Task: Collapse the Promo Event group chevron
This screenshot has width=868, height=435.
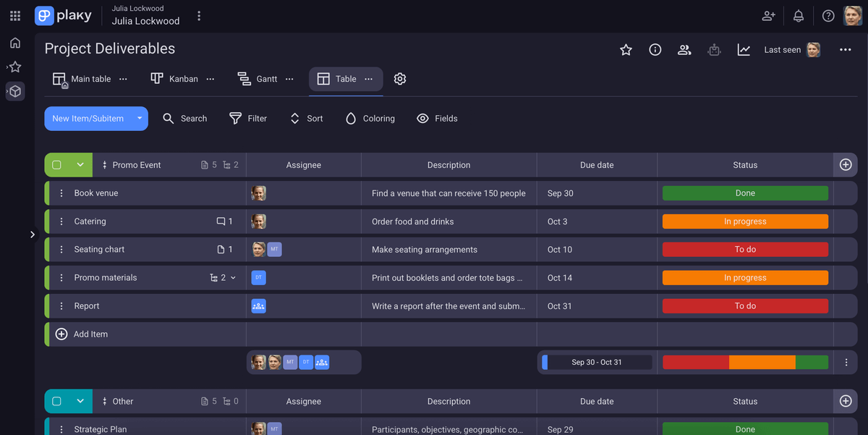Action: click(80, 164)
